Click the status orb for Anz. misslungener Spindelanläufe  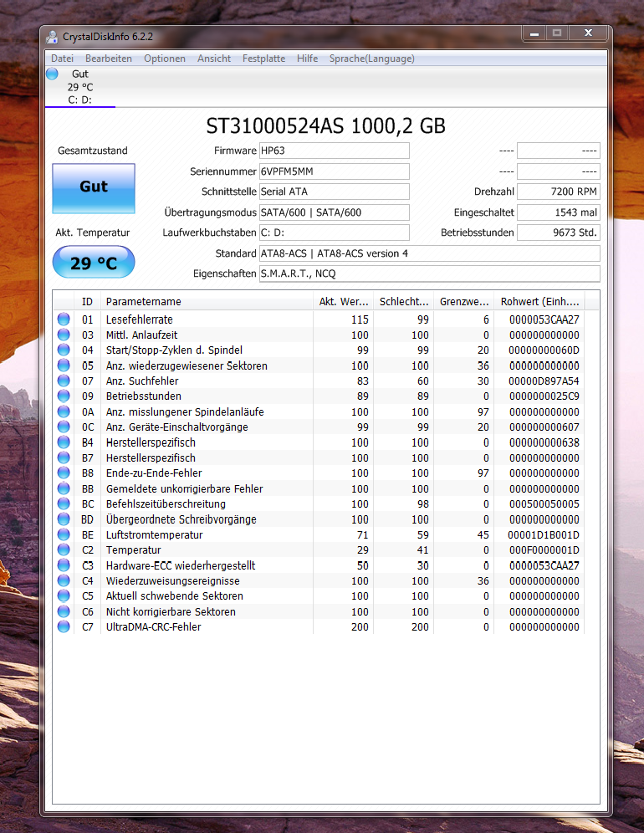pyautogui.click(x=64, y=411)
